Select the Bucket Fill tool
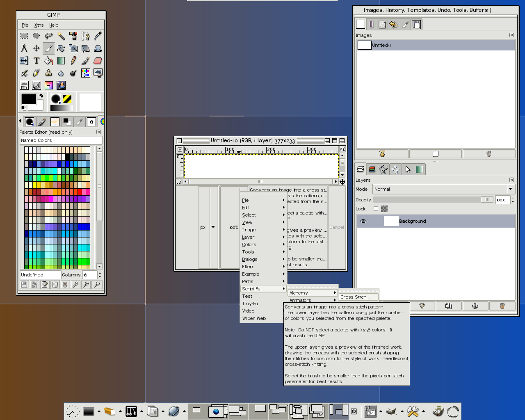This screenshot has height=420, width=525. click(49, 61)
